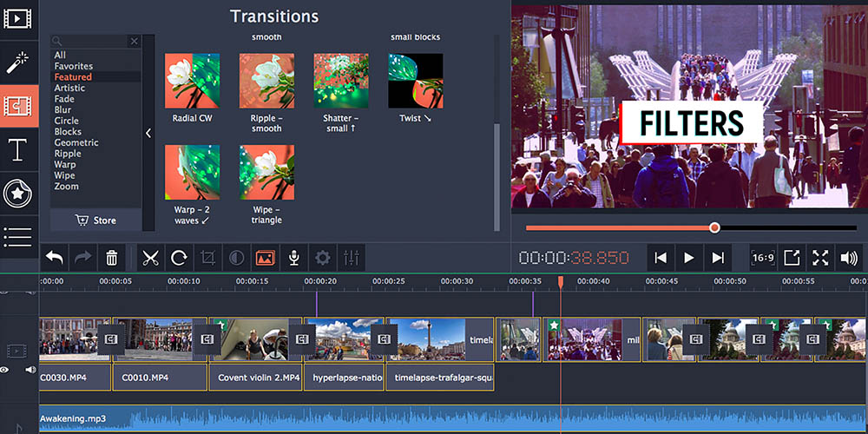This screenshot has width=868, height=434.
Task: Click the highlighted picture icon in toolbar
Action: pyautogui.click(x=265, y=258)
